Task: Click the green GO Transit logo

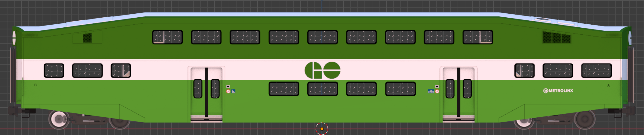Action: (322, 70)
